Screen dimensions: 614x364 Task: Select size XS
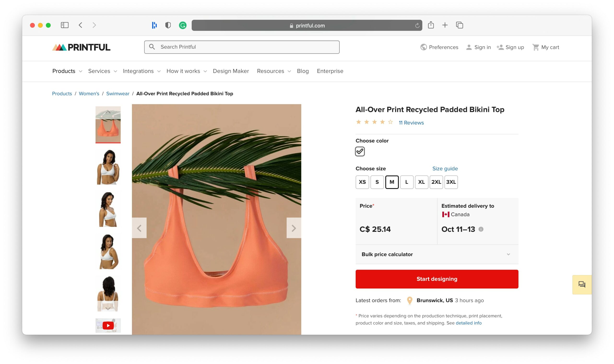tap(362, 182)
